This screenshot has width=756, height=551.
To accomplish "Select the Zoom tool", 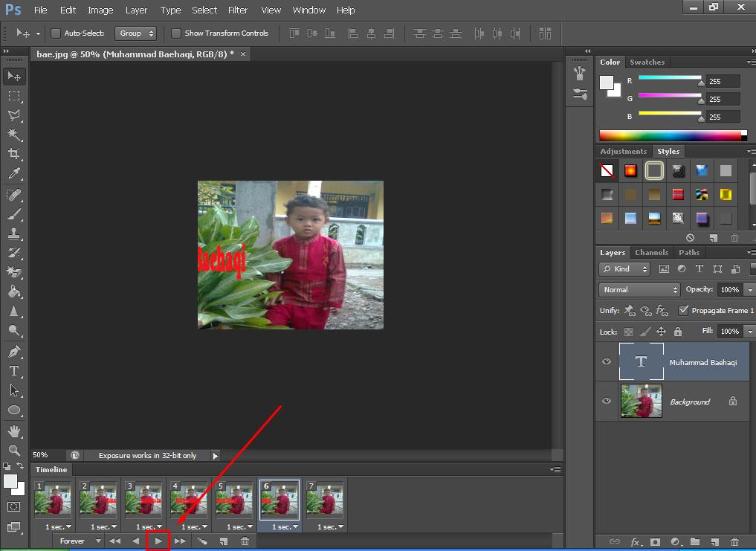I will pos(13,450).
